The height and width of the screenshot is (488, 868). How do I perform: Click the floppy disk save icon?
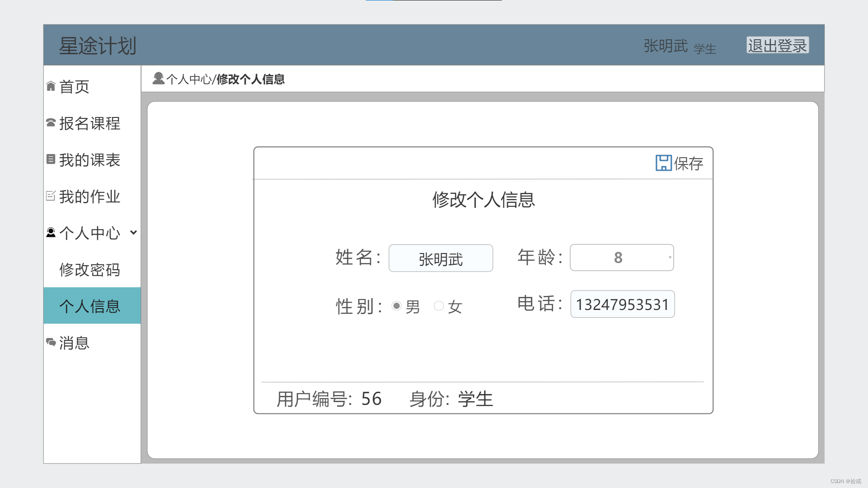(x=663, y=163)
